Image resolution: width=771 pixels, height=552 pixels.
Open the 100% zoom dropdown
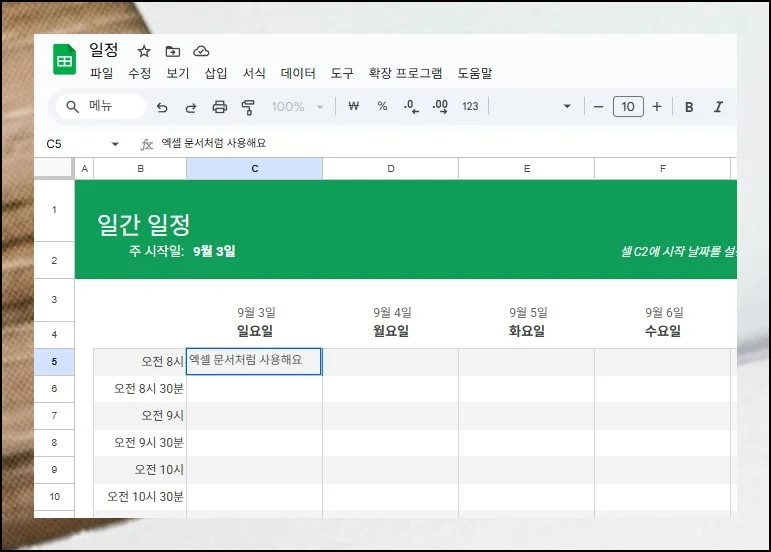[298, 107]
